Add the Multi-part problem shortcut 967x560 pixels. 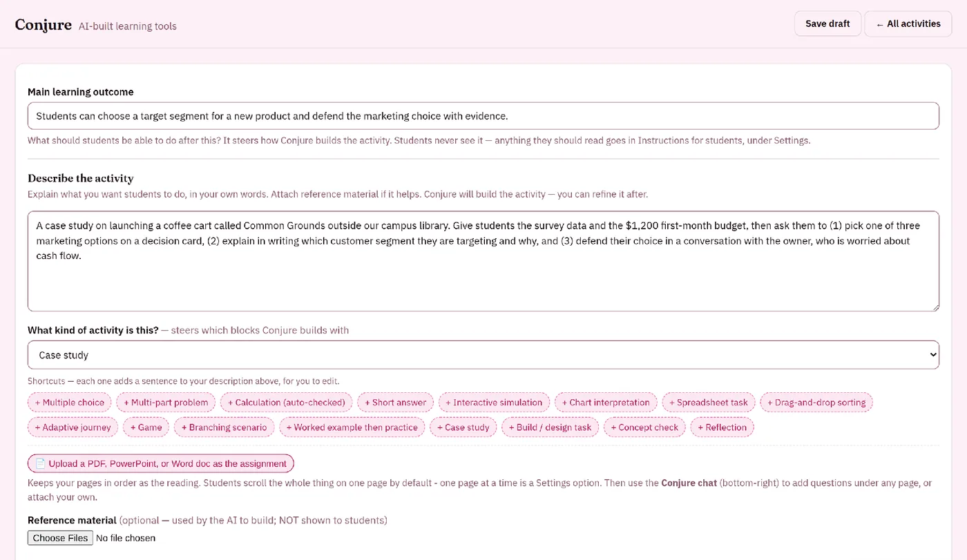click(x=166, y=403)
